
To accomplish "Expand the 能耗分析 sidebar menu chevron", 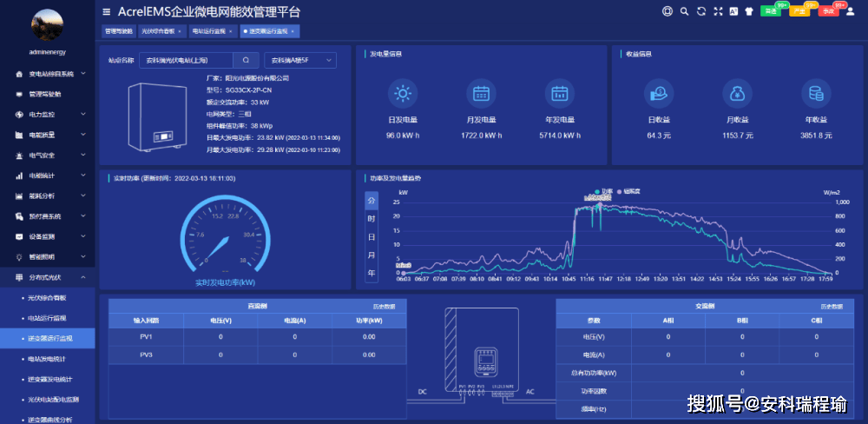I will [83, 195].
